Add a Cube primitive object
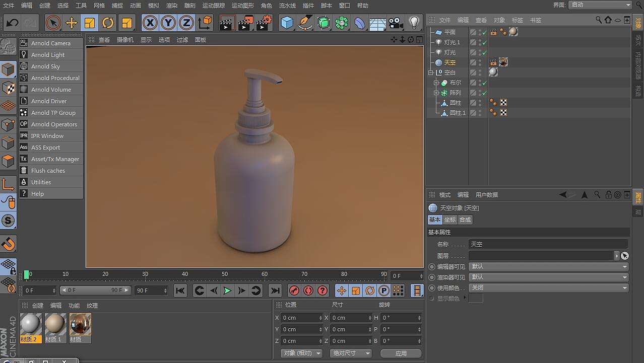644x363 pixels. 287,23
